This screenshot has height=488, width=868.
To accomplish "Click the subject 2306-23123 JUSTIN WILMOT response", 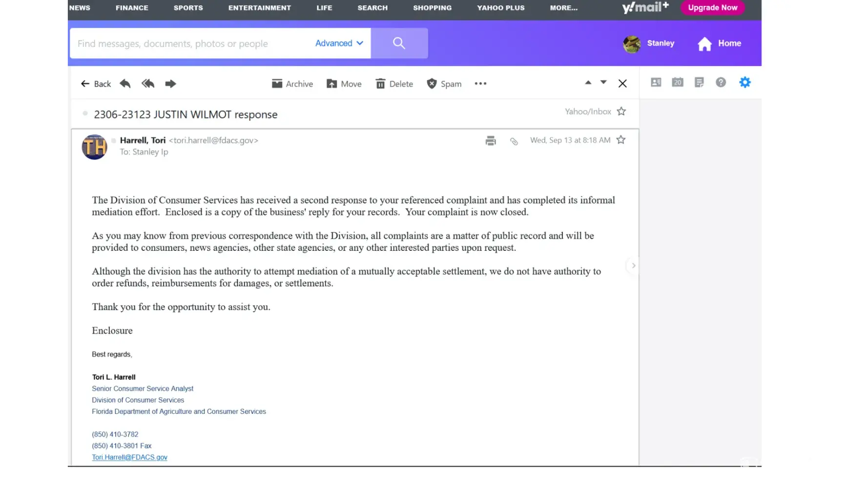I will [186, 115].
